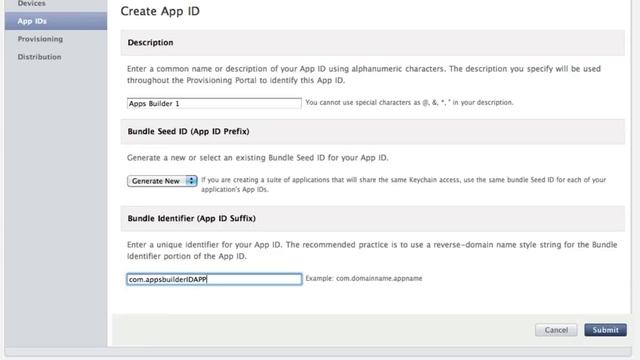The image size is (640, 360).
Task: Click the Generate a new or select existing text
Action: [258, 158]
